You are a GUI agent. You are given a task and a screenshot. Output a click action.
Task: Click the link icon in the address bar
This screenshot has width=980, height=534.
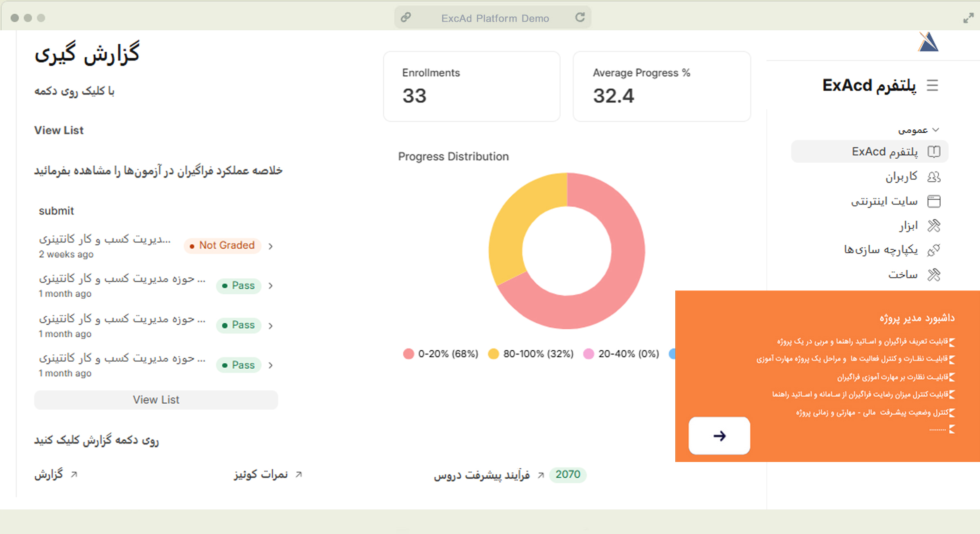405,18
